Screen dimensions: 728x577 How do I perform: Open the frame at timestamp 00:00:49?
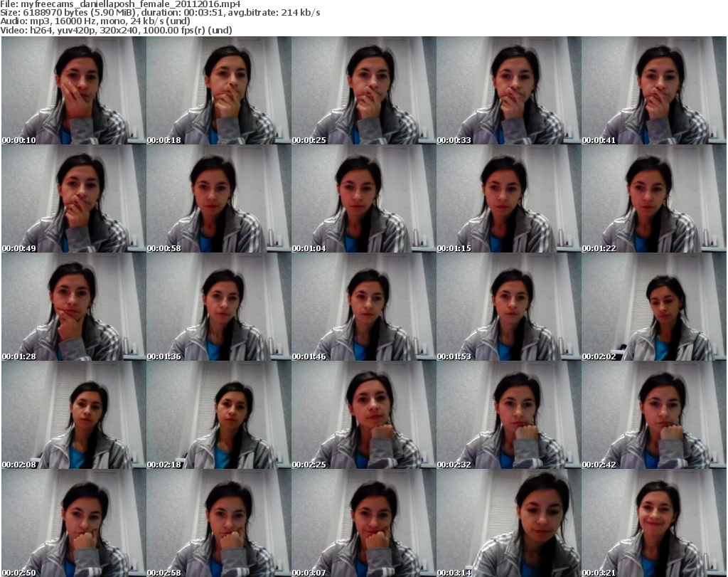click(x=74, y=198)
